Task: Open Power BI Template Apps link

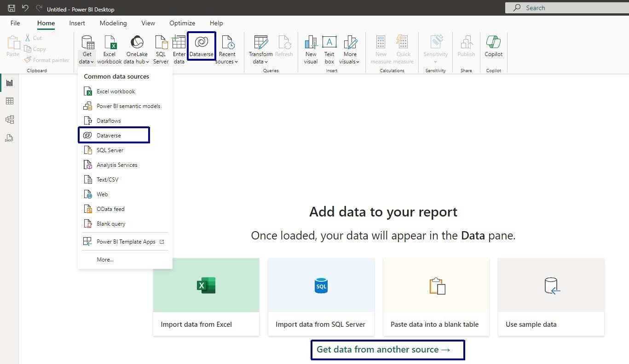Action: click(125, 242)
